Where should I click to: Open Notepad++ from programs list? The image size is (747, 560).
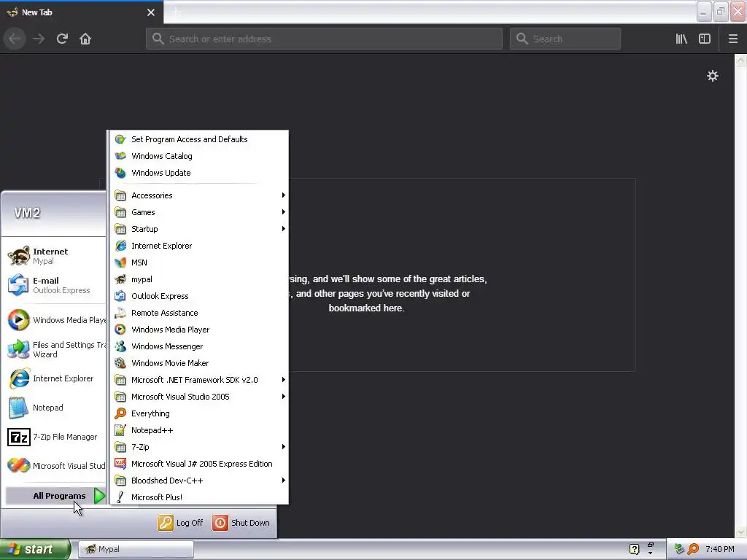tap(199, 430)
